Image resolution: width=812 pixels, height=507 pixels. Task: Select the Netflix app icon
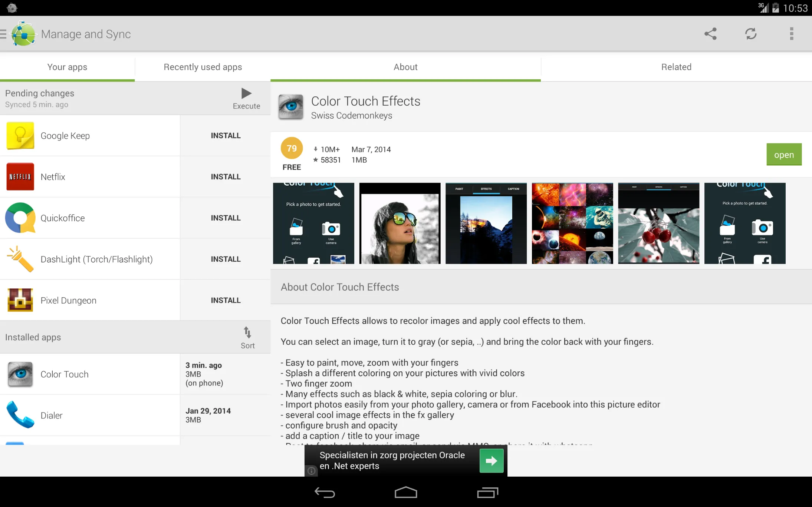pyautogui.click(x=20, y=176)
